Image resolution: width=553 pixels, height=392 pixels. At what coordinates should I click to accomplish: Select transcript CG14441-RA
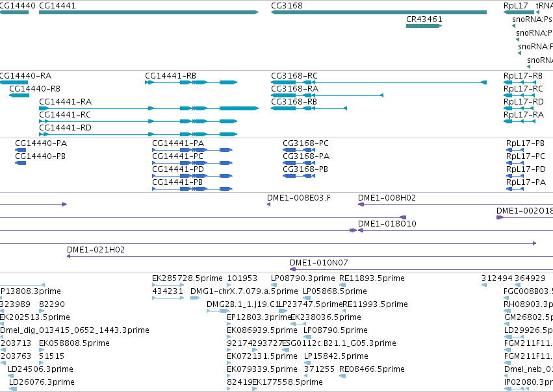(x=149, y=108)
